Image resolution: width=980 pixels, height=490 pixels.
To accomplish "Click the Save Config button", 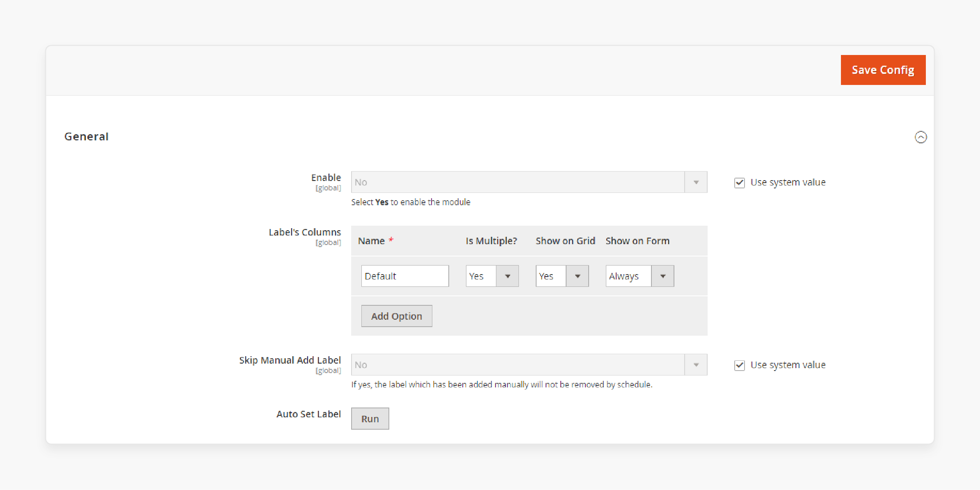I will [x=883, y=70].
